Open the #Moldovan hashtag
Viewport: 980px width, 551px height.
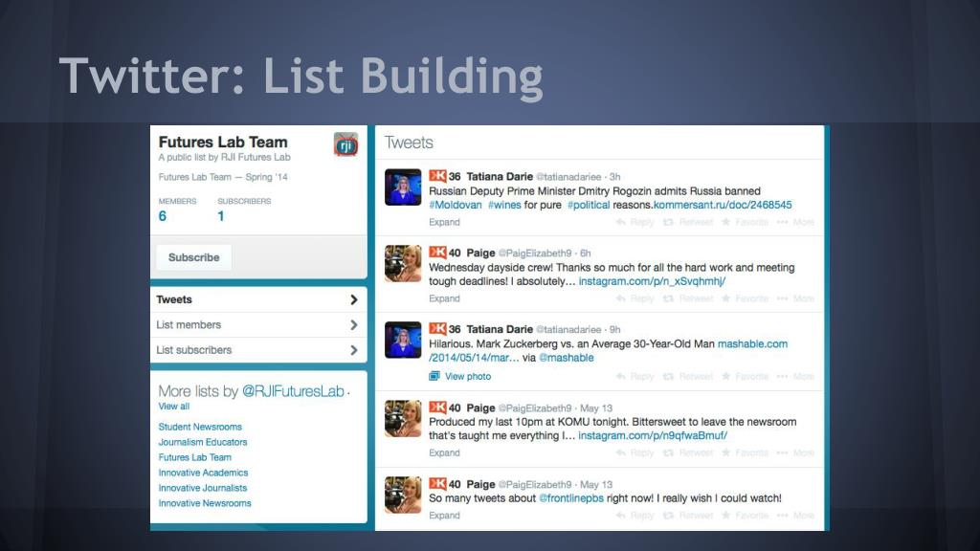(456, 205)
